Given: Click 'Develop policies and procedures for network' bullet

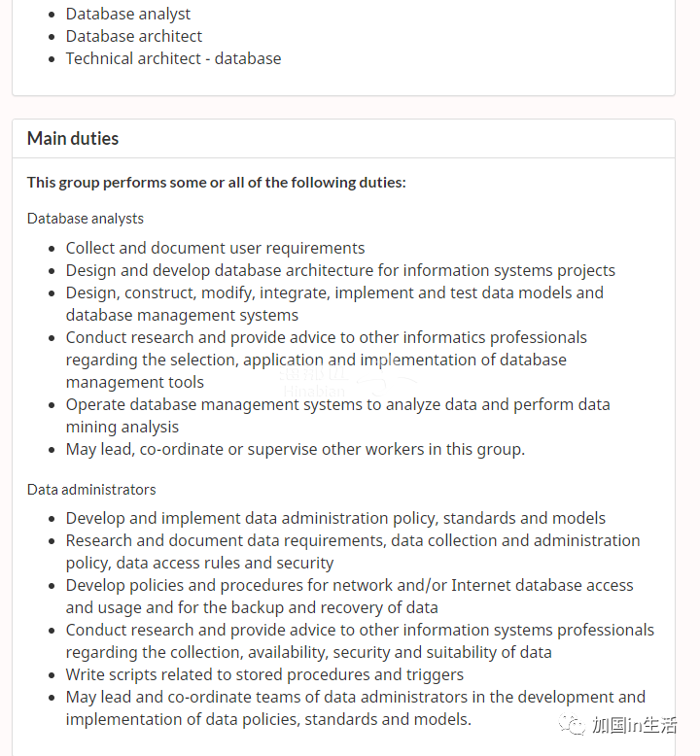Looking at the screenshot, I should (349, 597).
